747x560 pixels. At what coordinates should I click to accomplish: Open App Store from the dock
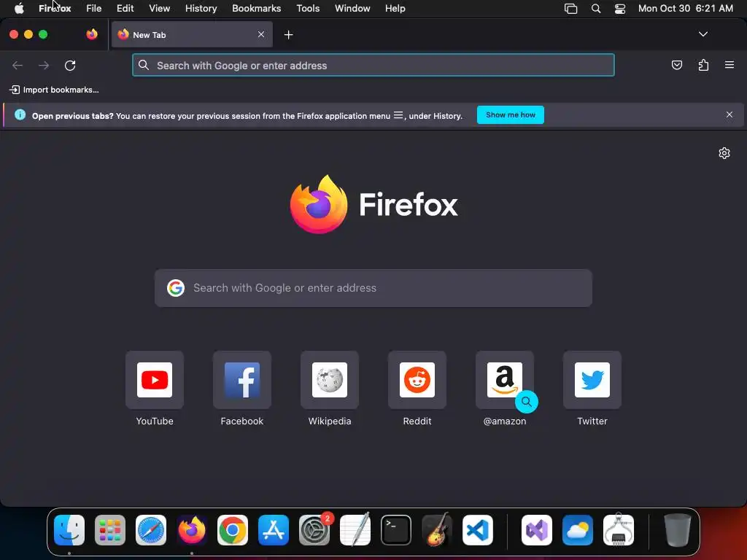pyautogui.click(x=274, y=530)
